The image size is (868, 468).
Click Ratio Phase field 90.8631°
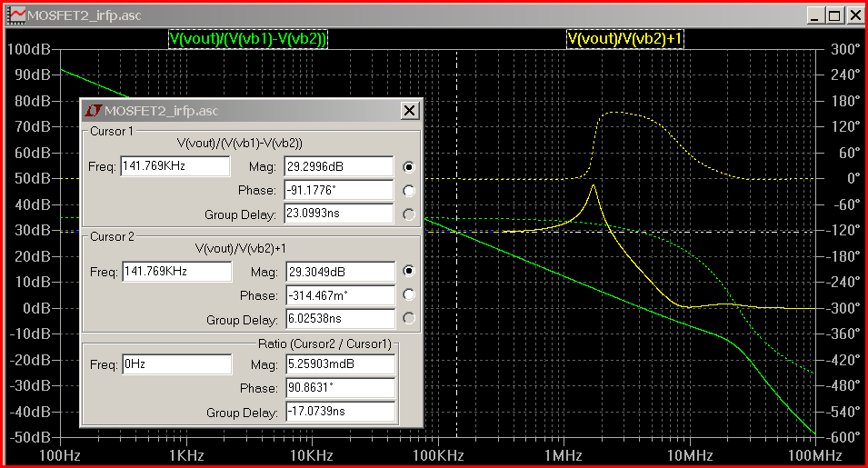pos(341,388)
